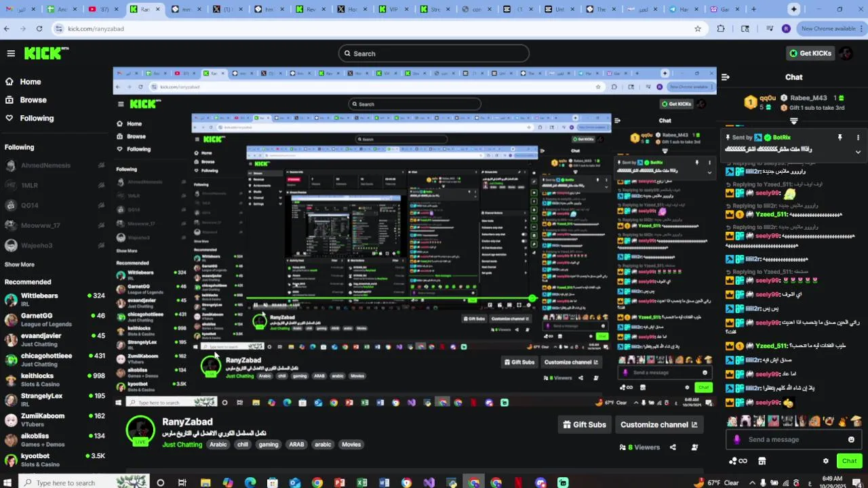This screenshot has height=488, width=868.
Task: Select the gaming stream tag
Action: click(x=269, y=445)
